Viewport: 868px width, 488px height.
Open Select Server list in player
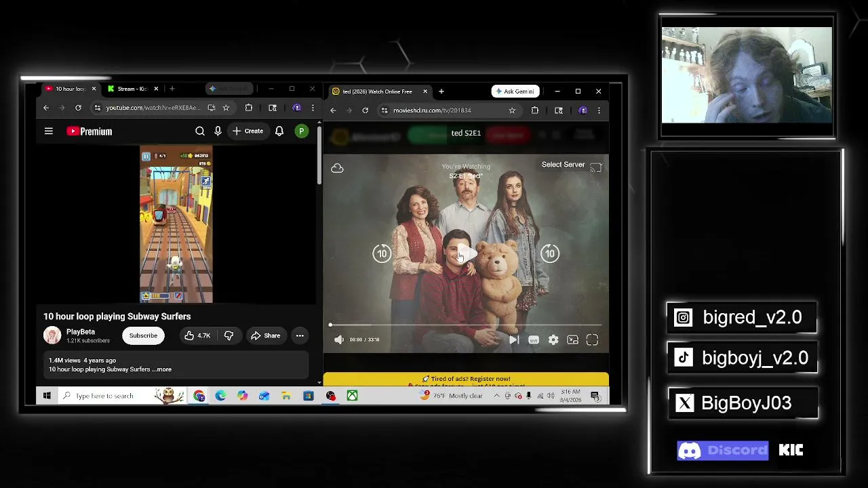click(563, 165)
